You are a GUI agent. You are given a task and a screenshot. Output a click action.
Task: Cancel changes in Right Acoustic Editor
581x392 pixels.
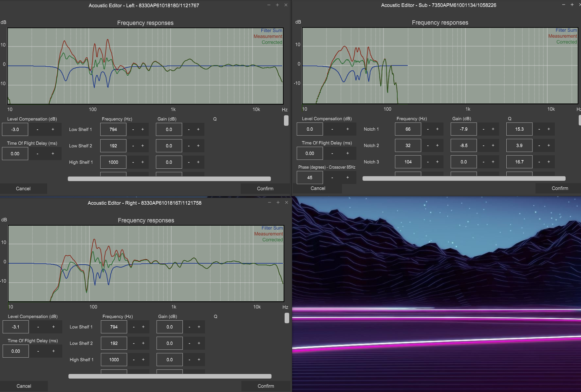pyautogui.click(x=24, y=386)
